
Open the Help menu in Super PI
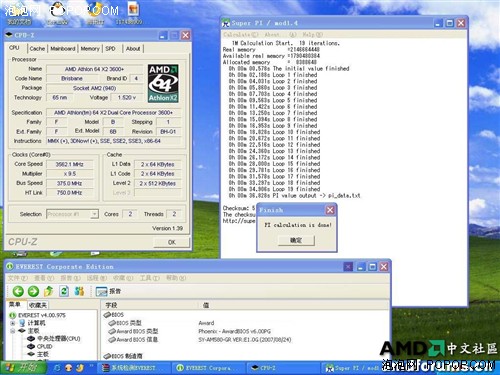pos(312,35)
